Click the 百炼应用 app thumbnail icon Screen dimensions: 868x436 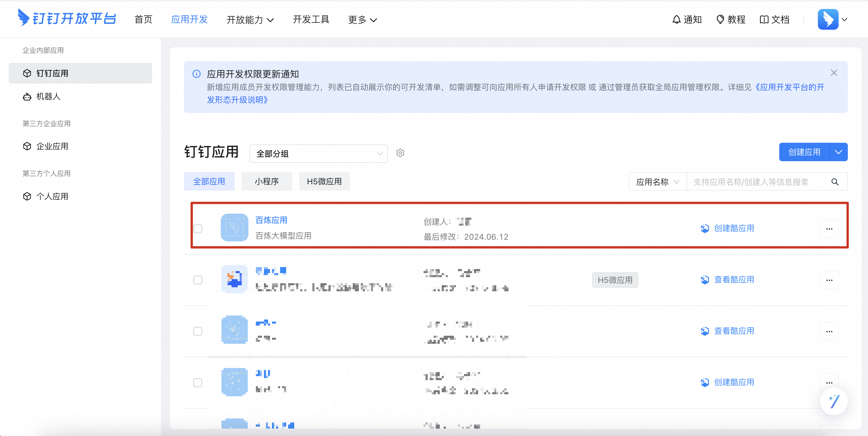[x=234, y=228]
